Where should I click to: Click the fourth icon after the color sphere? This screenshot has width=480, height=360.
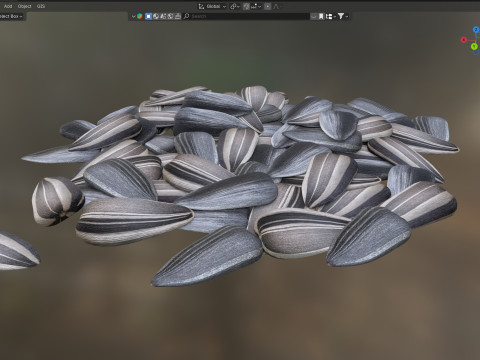(170, 16)
